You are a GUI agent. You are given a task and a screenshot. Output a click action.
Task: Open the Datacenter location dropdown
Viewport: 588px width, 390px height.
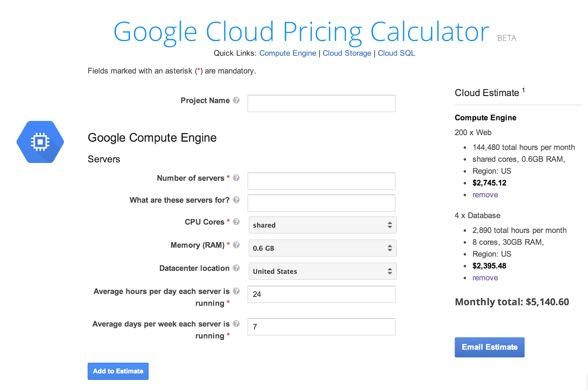pyautogui.click(x=322, y=271)
